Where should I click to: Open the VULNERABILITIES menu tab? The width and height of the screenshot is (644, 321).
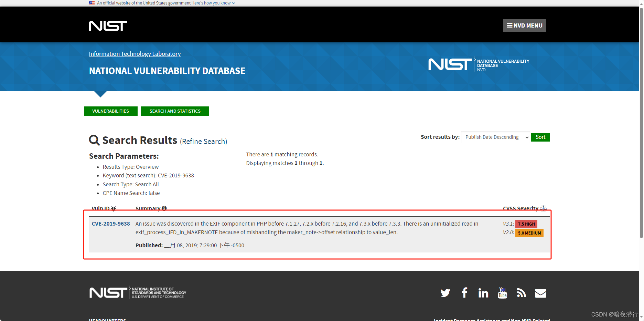point(110,111)
